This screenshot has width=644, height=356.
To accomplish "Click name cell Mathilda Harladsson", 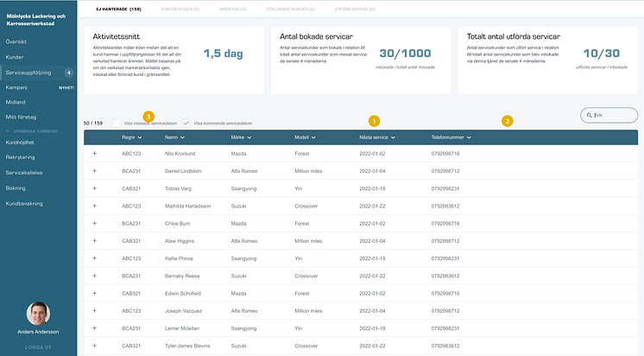I will click(187, 206).
